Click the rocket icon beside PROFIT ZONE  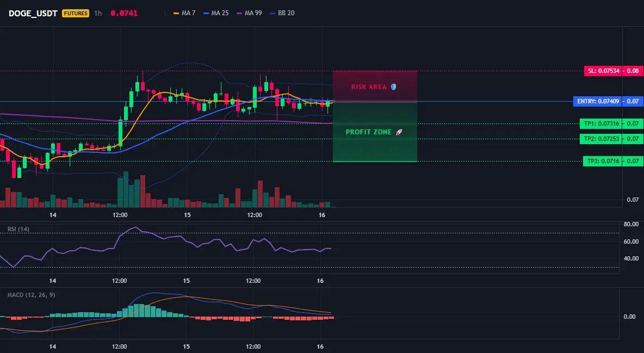tap(399, 132)
